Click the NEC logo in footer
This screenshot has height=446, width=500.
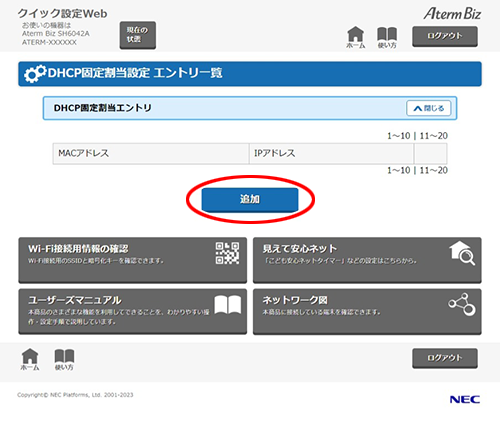[465, 399]
